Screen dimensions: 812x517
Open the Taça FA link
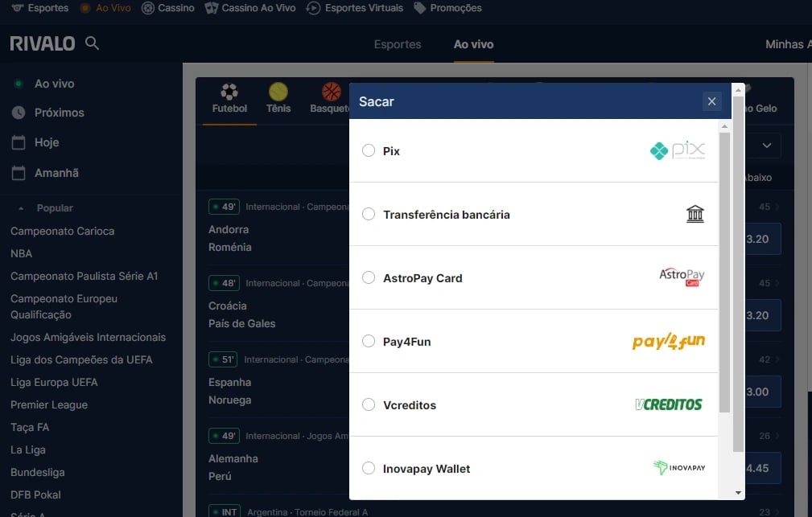point(30,428)
